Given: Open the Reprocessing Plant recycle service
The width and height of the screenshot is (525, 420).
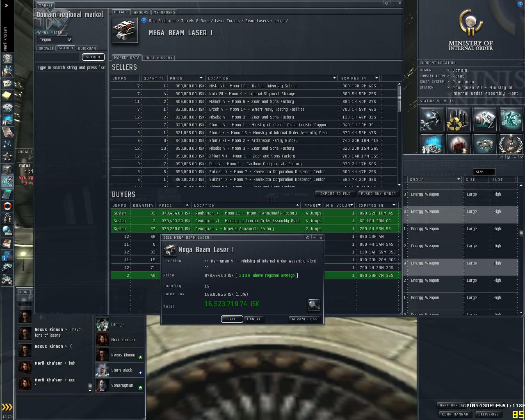Looking at the screenshot, I should [458, 119].
